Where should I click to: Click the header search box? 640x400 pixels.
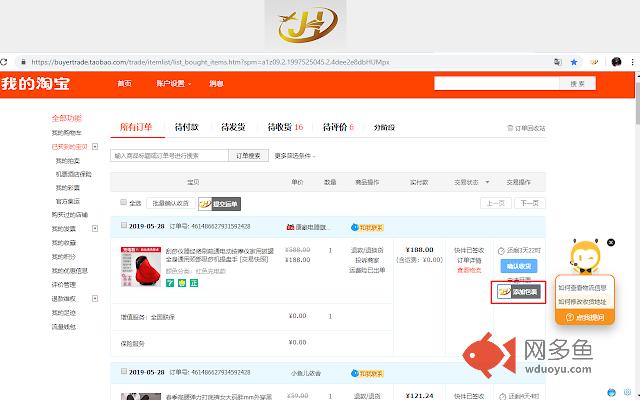pos(497,83)
